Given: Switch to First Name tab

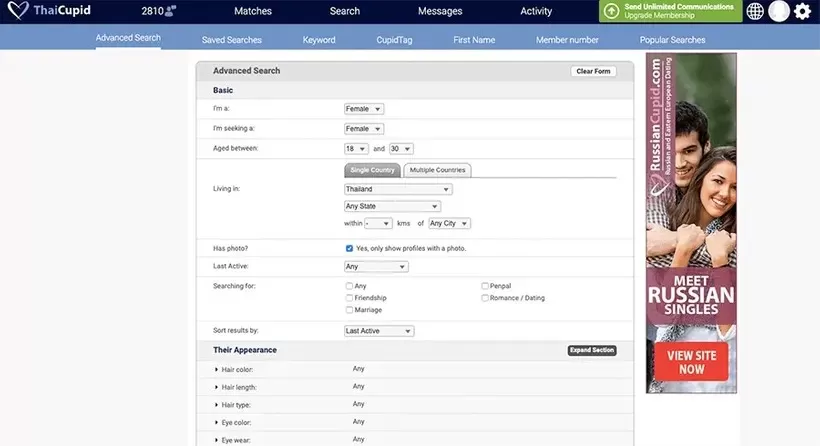Looking at the screenshot, I should point(474,40).
